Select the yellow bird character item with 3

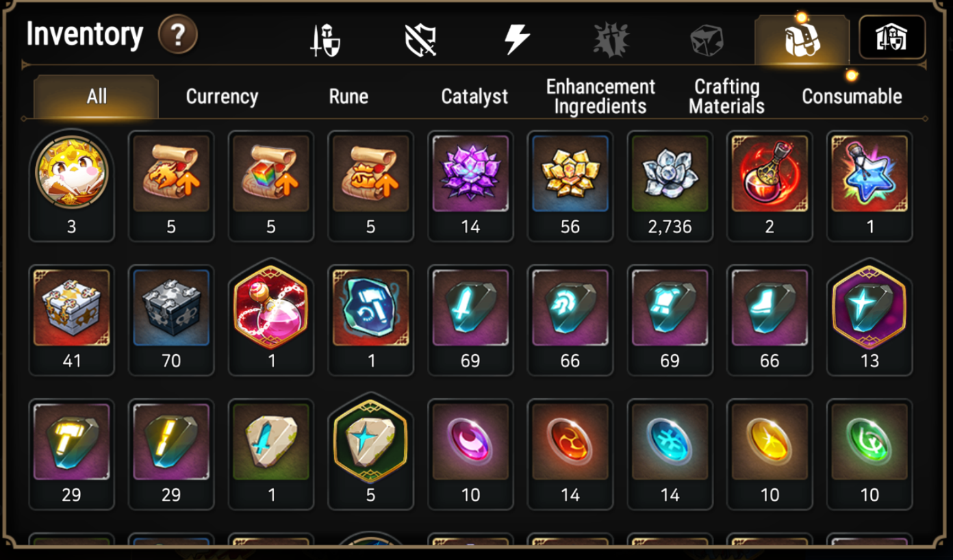tap(71, 186)
